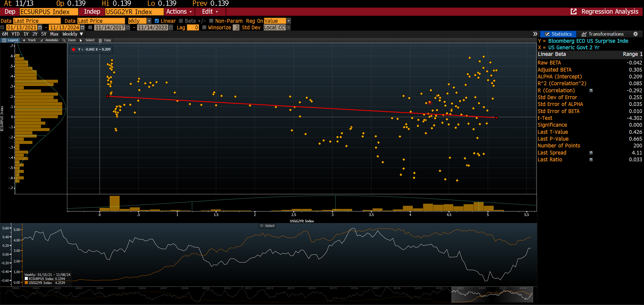Open the Actions menu
Screen dimensions: 644x305
[x=179, y=11]
